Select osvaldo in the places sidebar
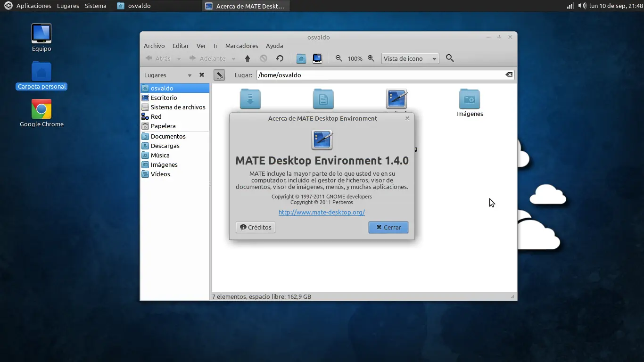The height and width of the screenshot is (362, 644). pos(175,88)
